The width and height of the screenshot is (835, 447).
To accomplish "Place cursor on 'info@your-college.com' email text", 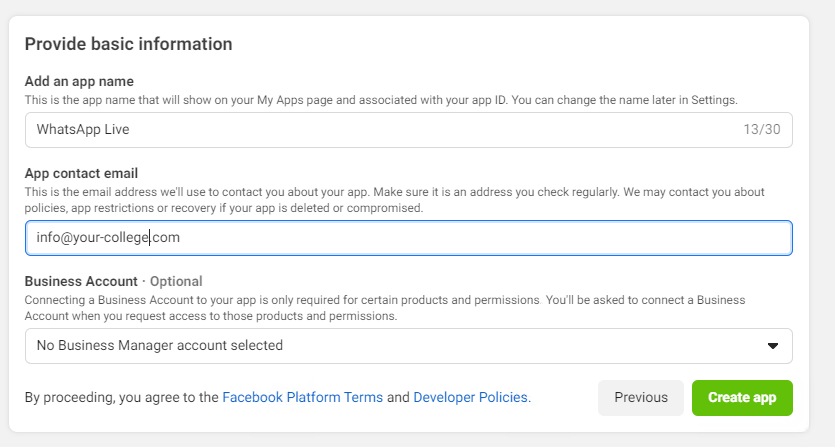I will point(108,238).
